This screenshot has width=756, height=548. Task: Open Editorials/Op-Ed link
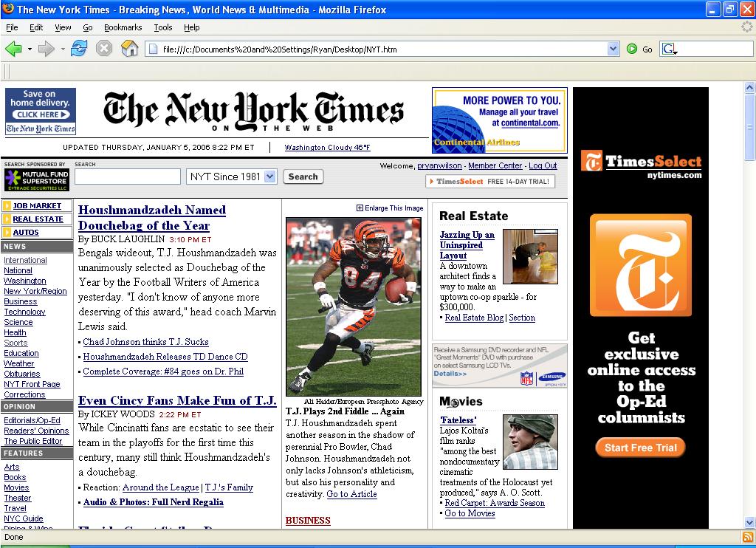tap(32, 420)
